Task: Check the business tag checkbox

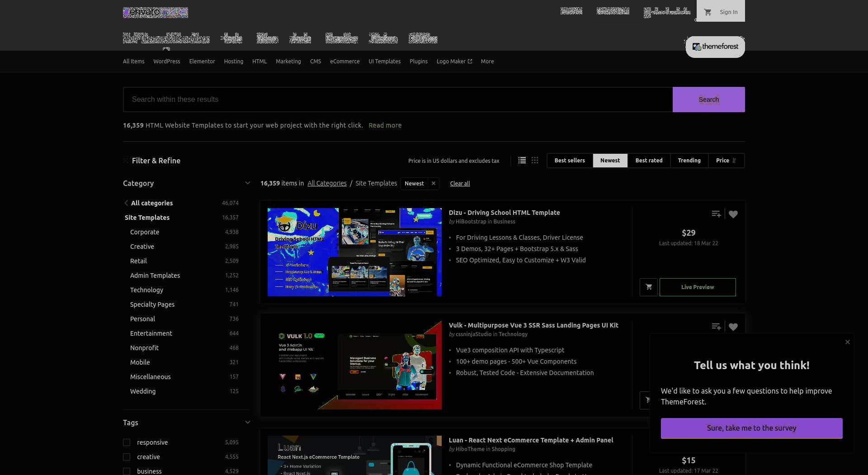Action: coord(127,471)
